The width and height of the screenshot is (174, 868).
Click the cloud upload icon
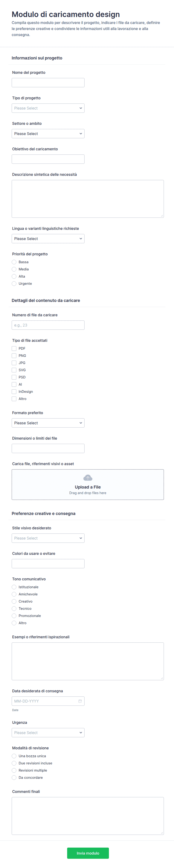coord(88,478)
